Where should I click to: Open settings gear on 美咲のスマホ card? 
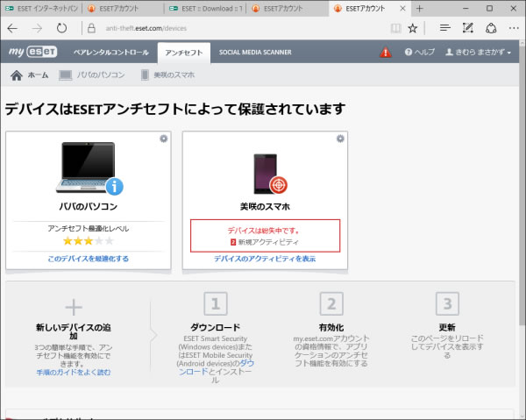coord(340,139)
